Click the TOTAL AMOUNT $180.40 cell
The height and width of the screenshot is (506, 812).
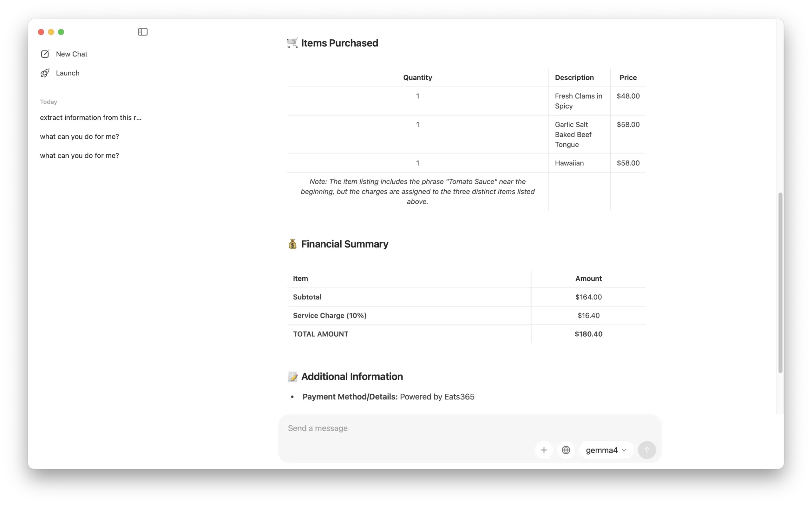click(588, 334)
